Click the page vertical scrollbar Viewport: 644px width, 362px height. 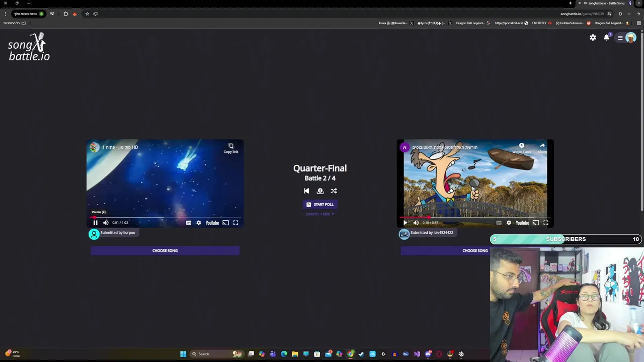tap(641, 121)
